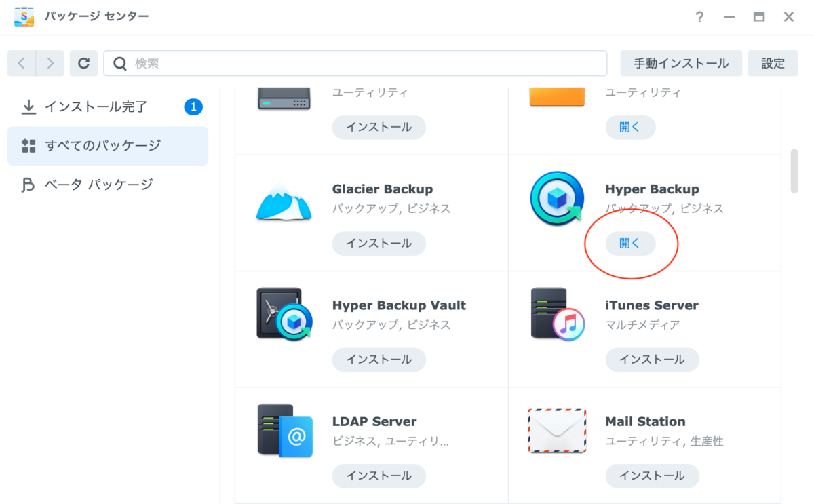Click the Mail Station title

coord(645,421)
